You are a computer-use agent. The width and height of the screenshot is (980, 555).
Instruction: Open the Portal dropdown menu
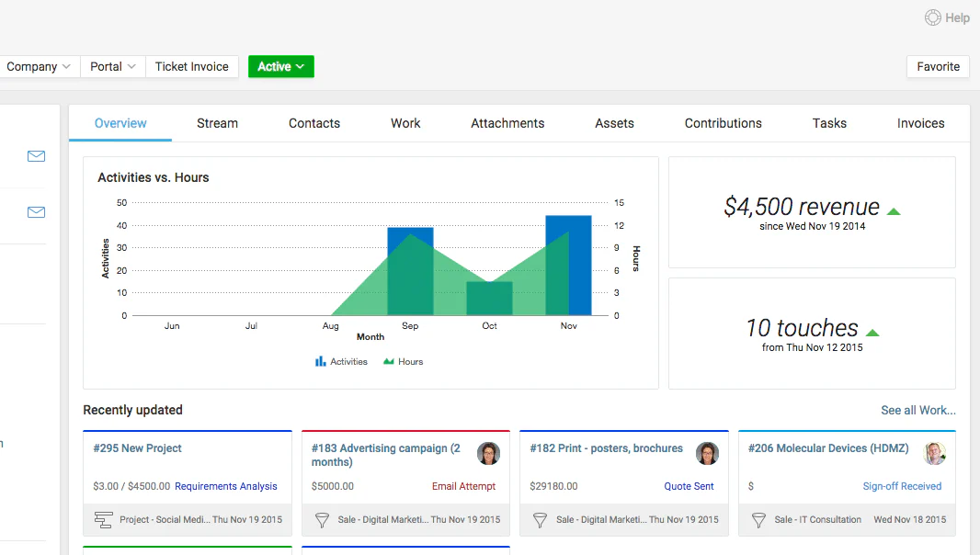click(112, 67)
